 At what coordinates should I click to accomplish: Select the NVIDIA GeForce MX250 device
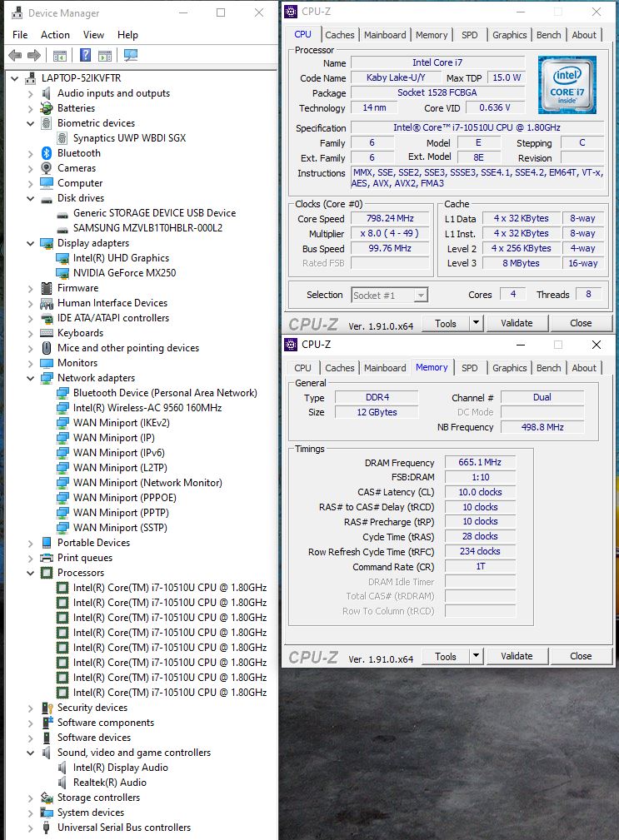pyautogui.click(x=124, y=273)
